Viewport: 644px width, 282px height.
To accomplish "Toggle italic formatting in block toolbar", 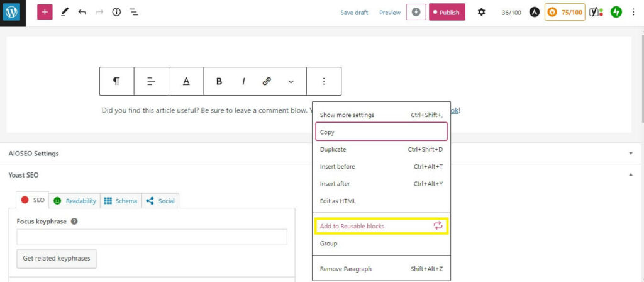I will point(243,81).
